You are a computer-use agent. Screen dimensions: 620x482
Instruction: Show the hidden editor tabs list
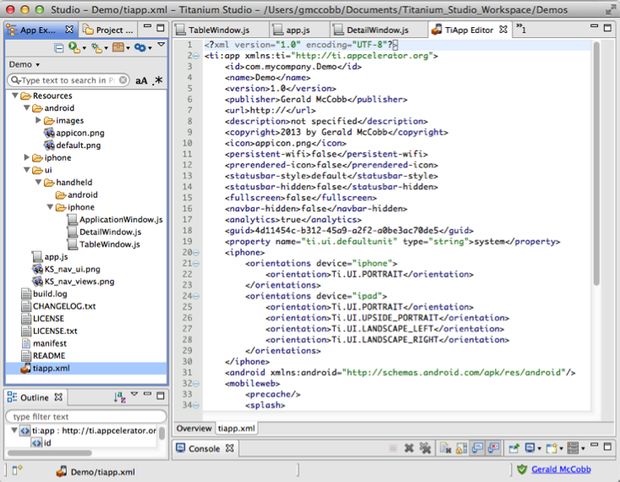[522, 29]
